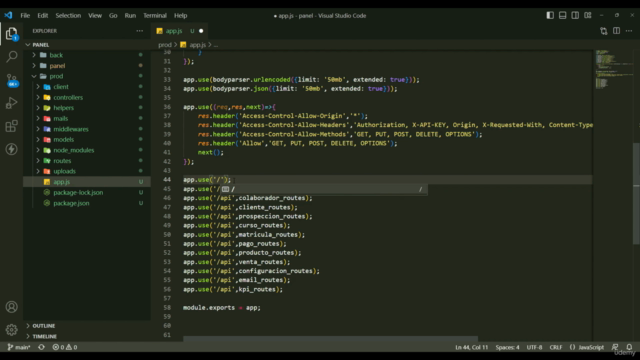Click the code minimap

[x=613, y=69]
